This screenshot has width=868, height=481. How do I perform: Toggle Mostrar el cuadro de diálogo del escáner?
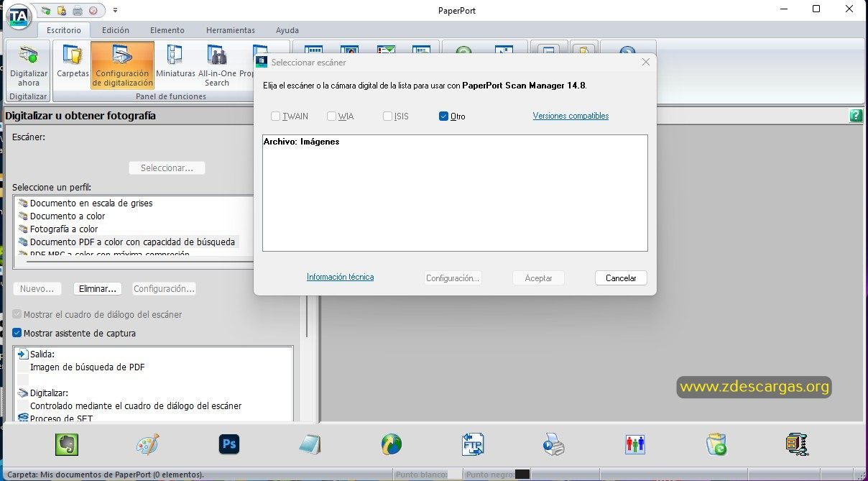pyautogui.click(x=17, y=314)
